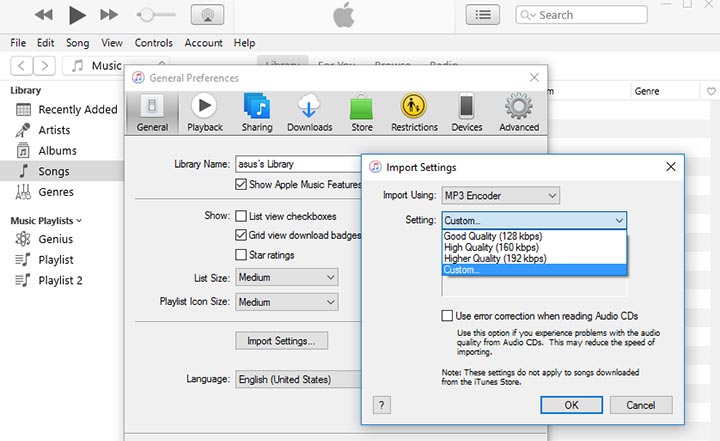Switch to the Sharing preferences tab
720x441 pixels.
click(x=257, y=113)
